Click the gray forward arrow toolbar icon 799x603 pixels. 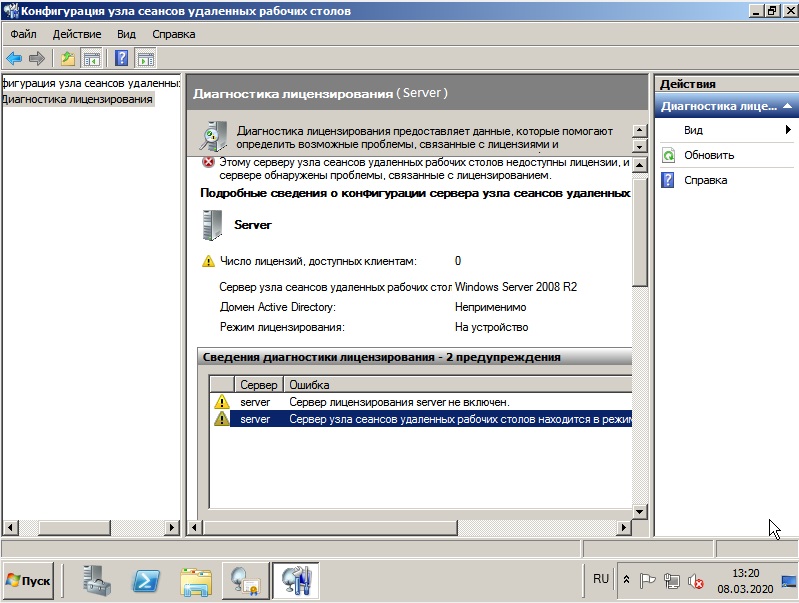[37, 59]
